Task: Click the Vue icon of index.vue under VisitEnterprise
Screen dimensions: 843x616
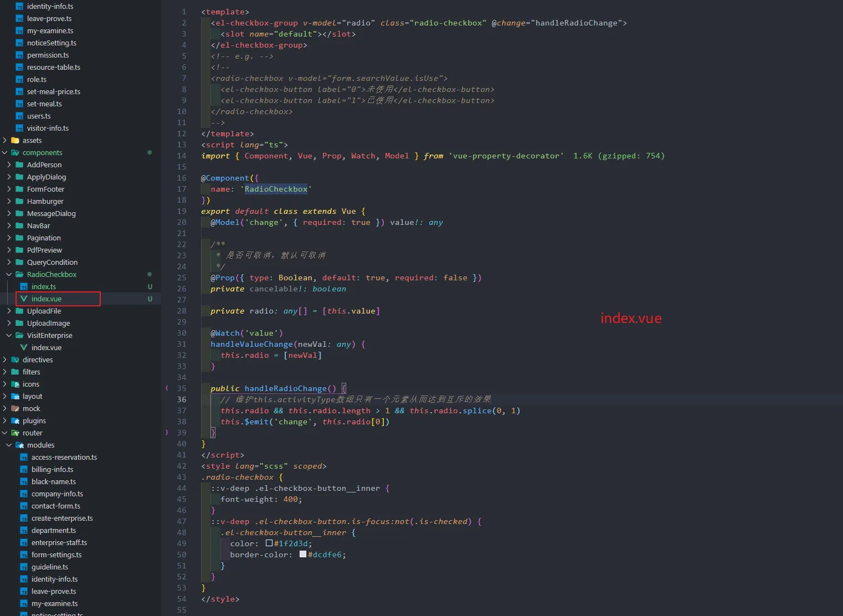Action: [24, 347]
